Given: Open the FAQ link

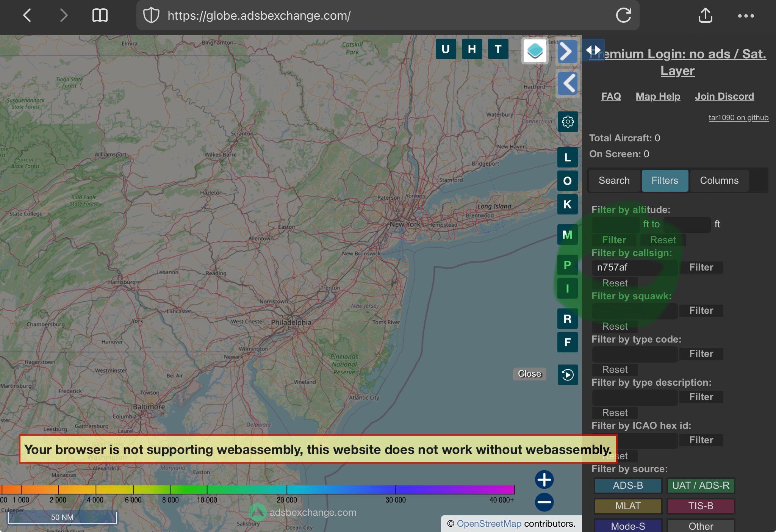Looking at the screenshot, I should point(611,96).
